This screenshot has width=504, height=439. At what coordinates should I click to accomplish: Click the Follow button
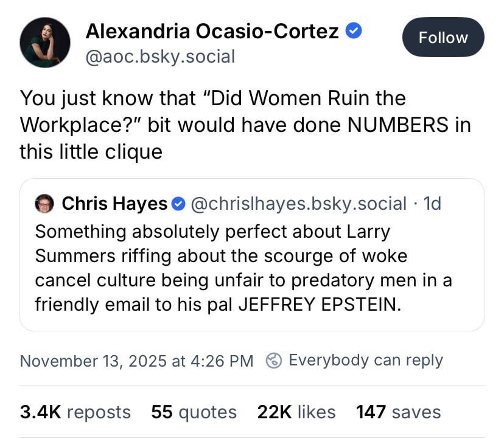[x=443, y=38]
